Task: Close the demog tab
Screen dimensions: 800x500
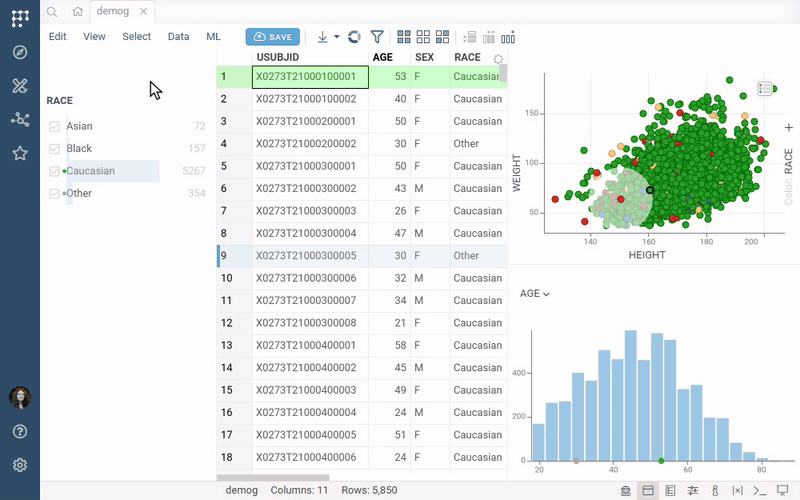Action: tap(143, 11)
